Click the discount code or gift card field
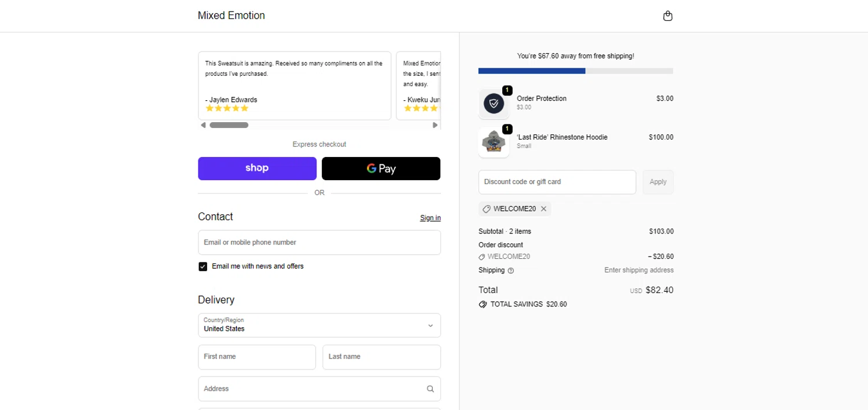This screenshot has width=868, height=410. point(557,182)
